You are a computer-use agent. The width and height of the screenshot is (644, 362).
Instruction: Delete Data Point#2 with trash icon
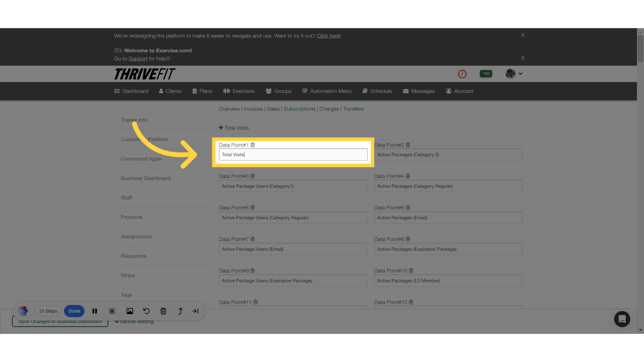pyautogui.click(x=408, y=145)
